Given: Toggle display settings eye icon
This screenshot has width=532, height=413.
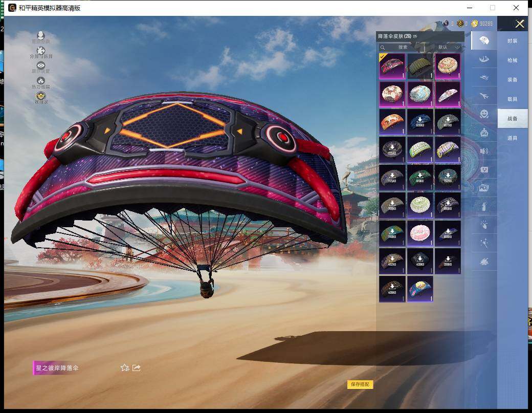Looking at the screenshot, I should coord(40,66).
